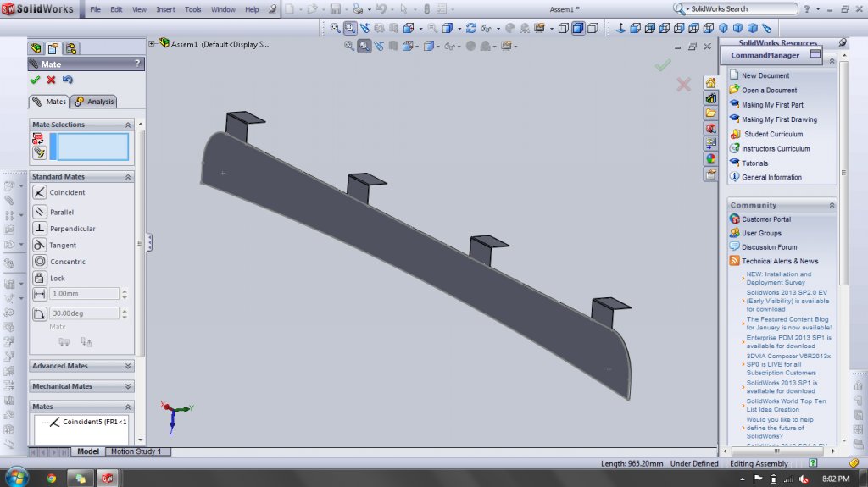Screen dimensions: 868x487
Task: Accept mate via graphics area green check
Action: tap(663, 65)
